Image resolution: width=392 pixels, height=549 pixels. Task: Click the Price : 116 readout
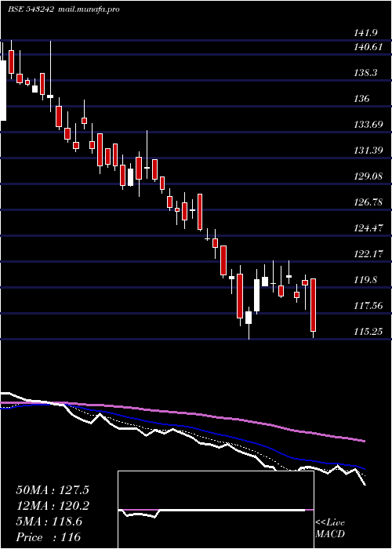pyautogui.click(x=49, y=537)
